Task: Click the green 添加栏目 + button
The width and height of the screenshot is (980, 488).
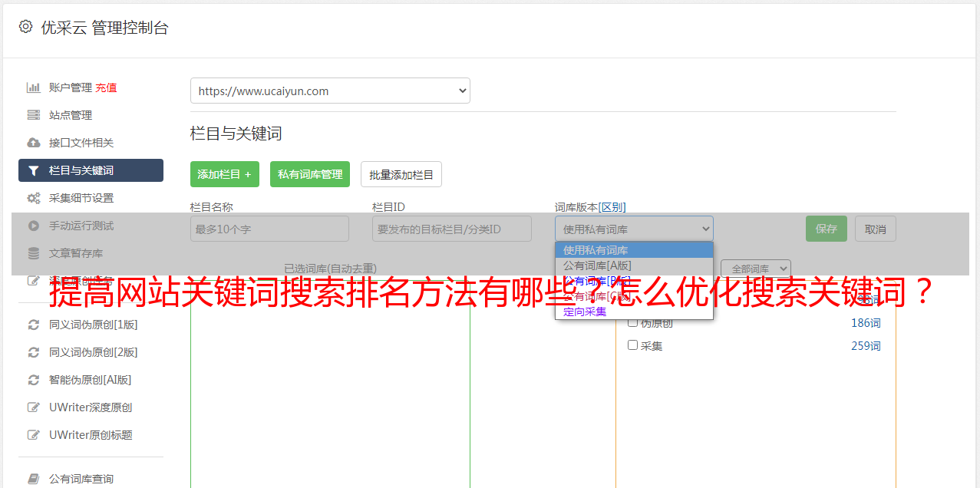Action: click(225, 174)
